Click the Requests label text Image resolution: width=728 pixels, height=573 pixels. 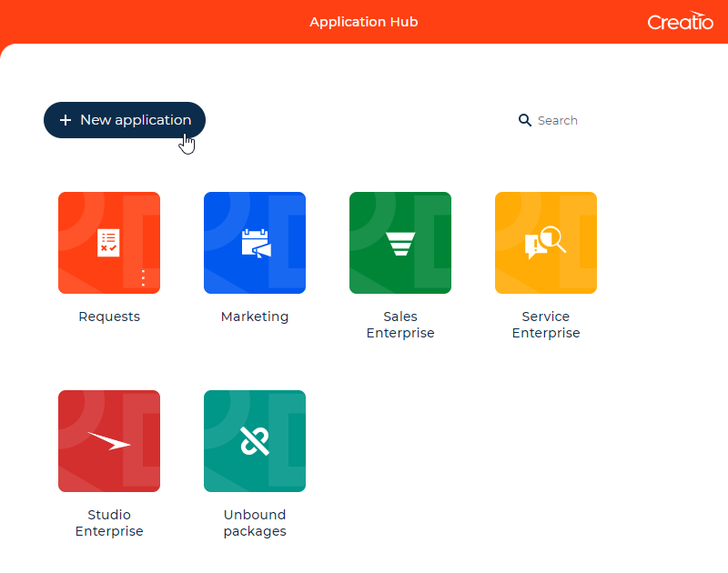click(x=109, y=317)
